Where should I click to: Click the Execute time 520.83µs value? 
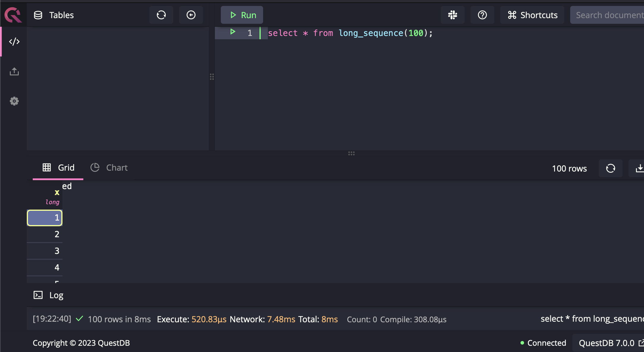pos(209,319)
